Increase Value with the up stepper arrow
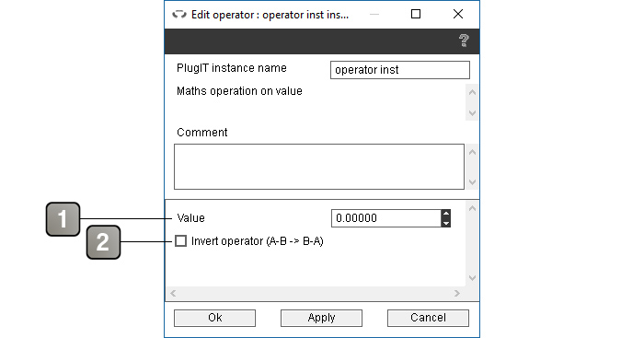Screen dimensions: 644x338 (x=445, y=214)
